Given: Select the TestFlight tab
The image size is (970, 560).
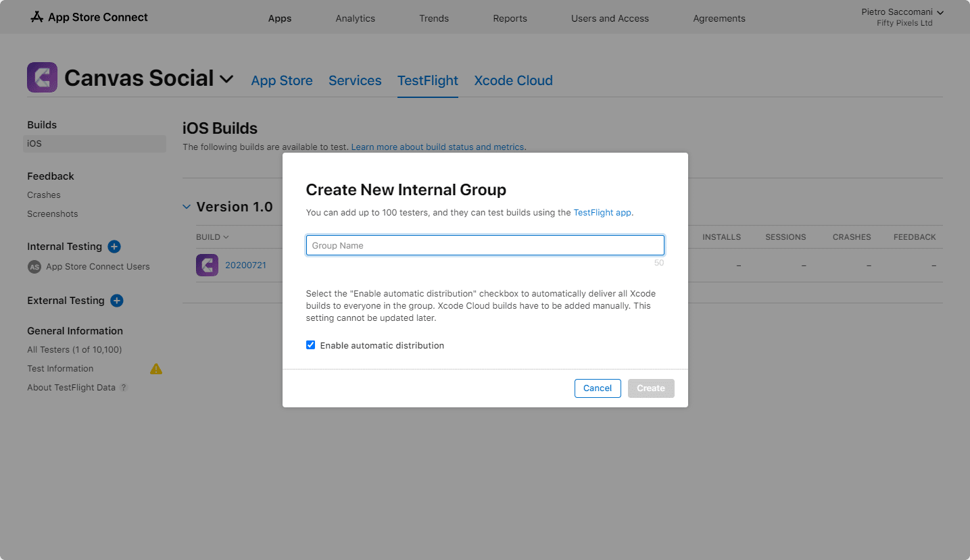Looking at the screenshot, I should (x=428, y=80).
